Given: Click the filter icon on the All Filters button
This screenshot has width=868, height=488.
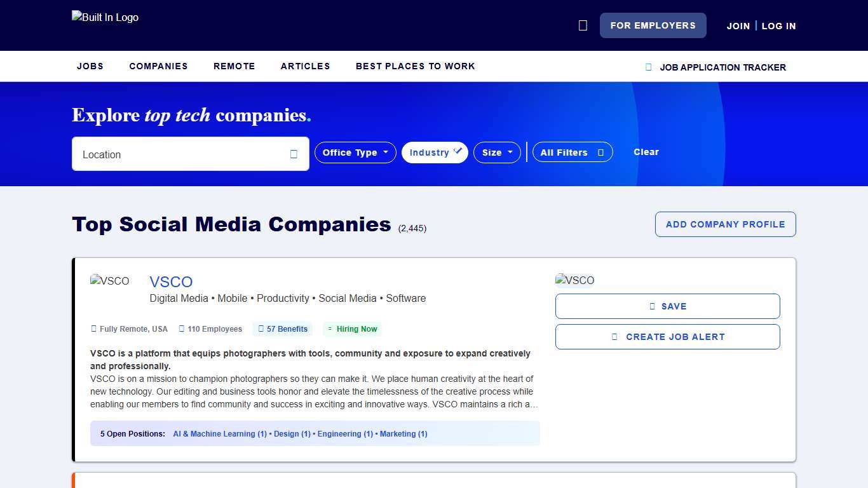Looking at the screenshot, I should pyautogui.click(x=600, y=152).
